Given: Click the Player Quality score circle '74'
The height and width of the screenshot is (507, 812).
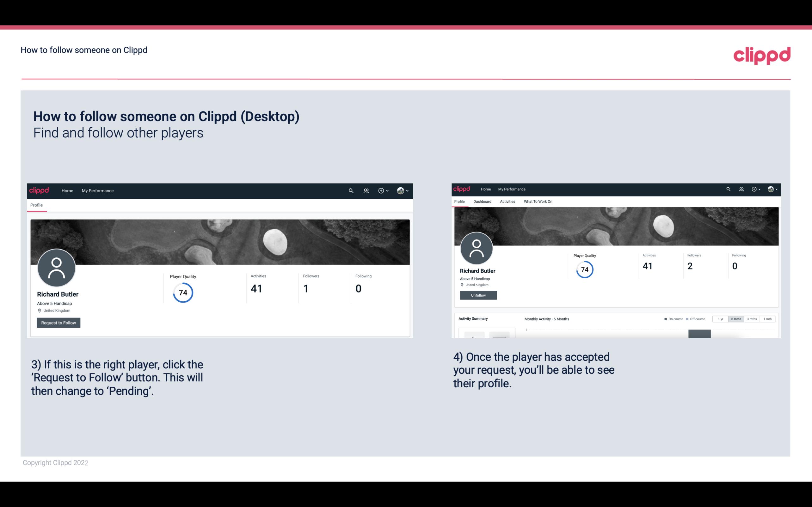Looking at the screenshot, I should point(182,292).
